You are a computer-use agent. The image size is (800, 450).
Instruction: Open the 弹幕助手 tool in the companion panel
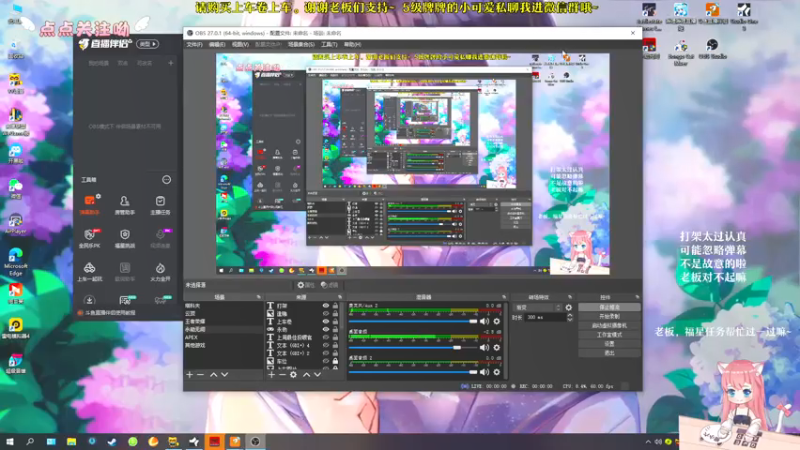(90, 204)
